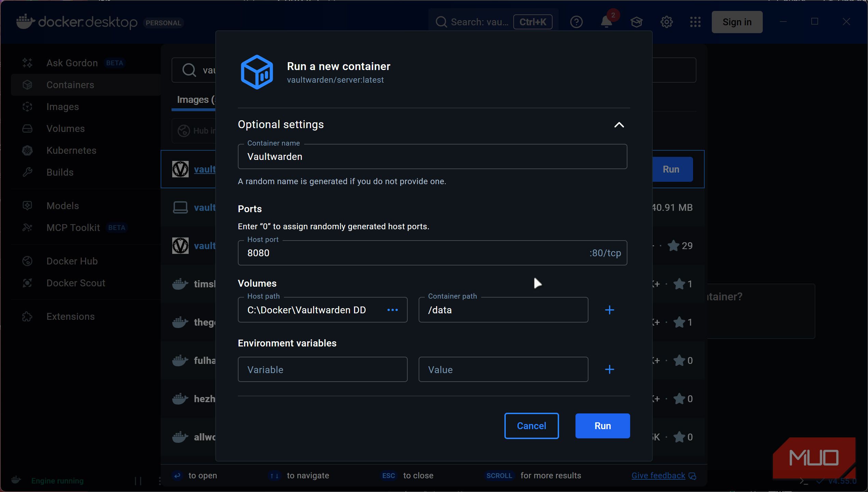Click the Docker Desktop whale logo
This screenshot has width=868, height=492.
[x=26, y=22]
